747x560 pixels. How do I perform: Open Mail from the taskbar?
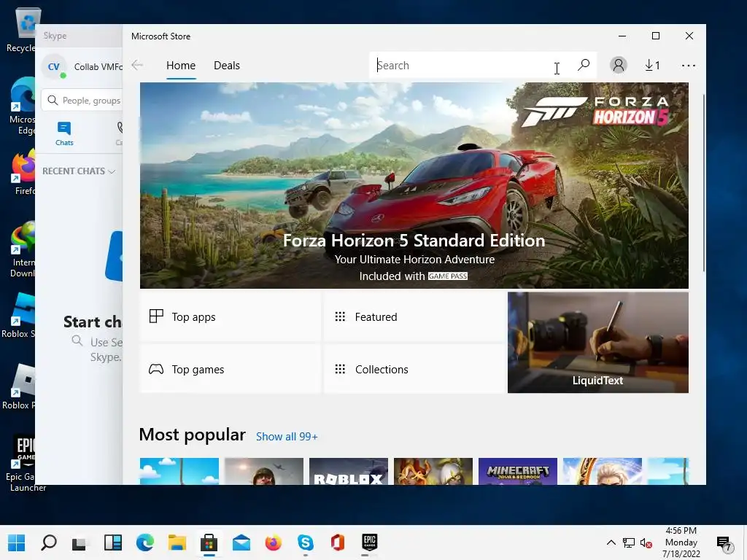241,542
